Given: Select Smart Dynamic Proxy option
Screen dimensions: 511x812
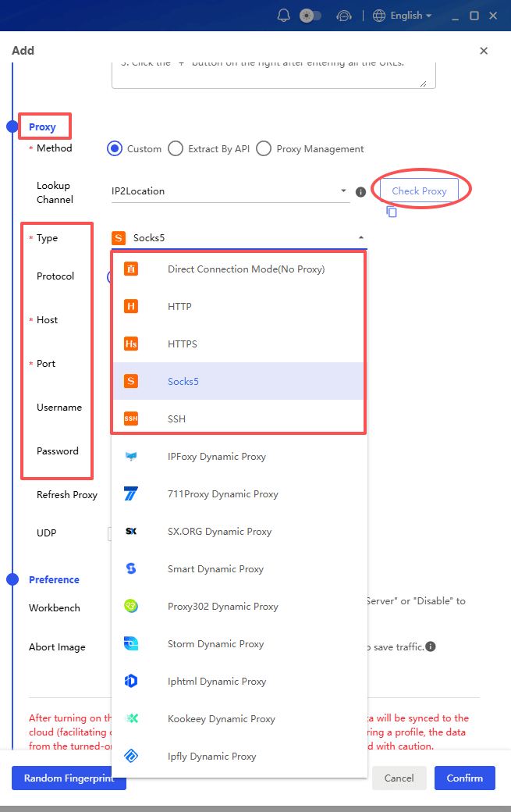Looking at the screenshot, I should [x=240, y=568].
